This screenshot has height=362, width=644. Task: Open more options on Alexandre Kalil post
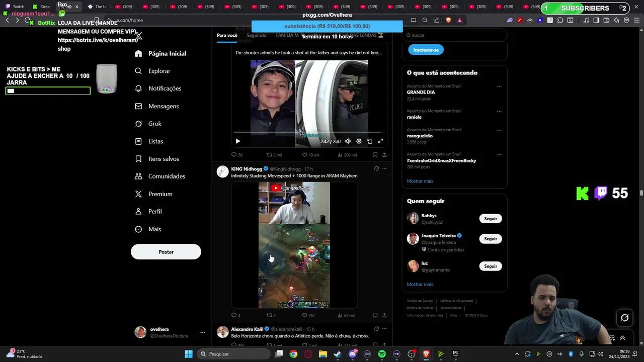coord(384,329)
